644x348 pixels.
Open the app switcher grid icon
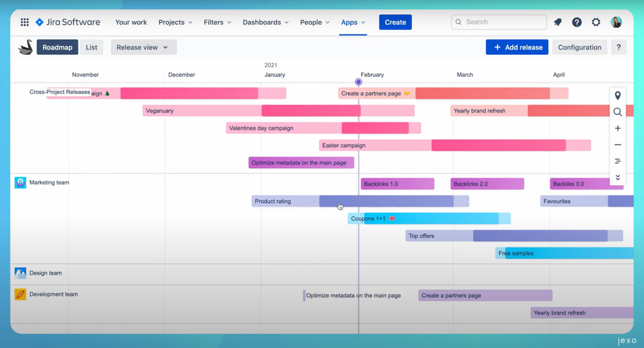coord(24,22)
